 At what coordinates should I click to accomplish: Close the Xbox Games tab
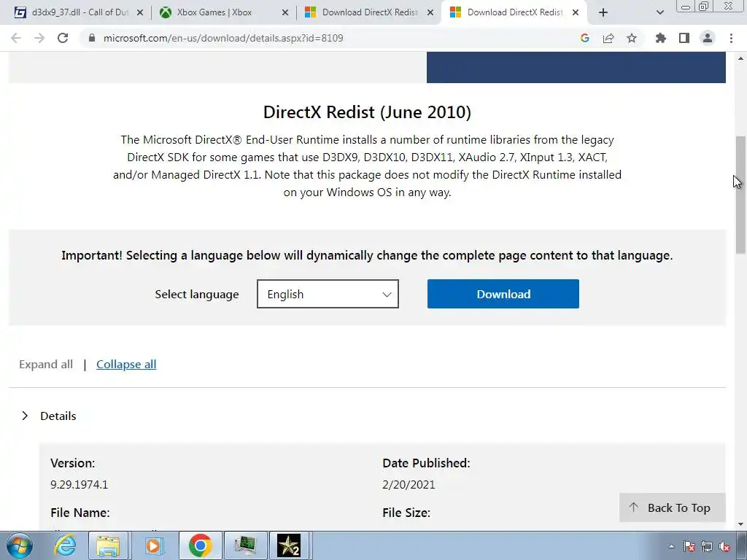285,13
